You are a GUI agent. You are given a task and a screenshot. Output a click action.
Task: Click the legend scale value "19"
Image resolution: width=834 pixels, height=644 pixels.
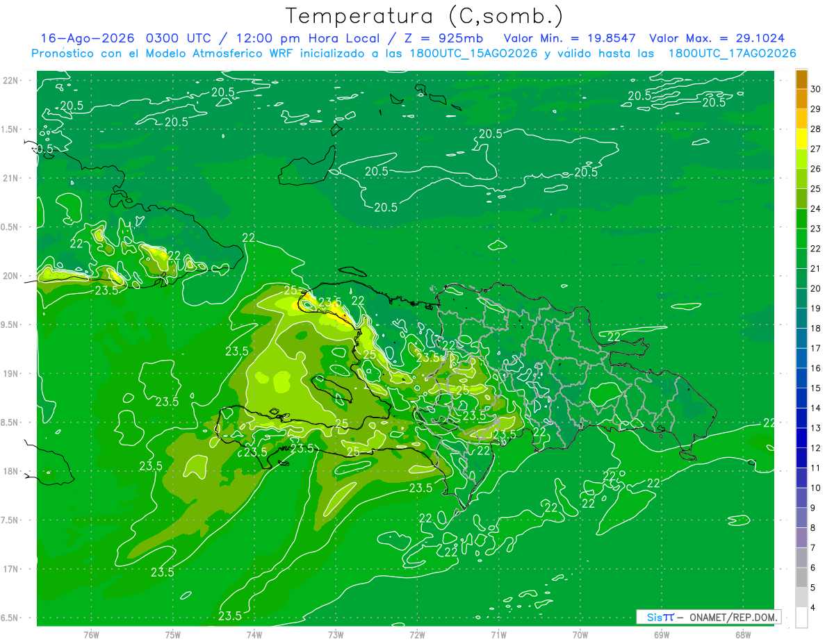816,308
